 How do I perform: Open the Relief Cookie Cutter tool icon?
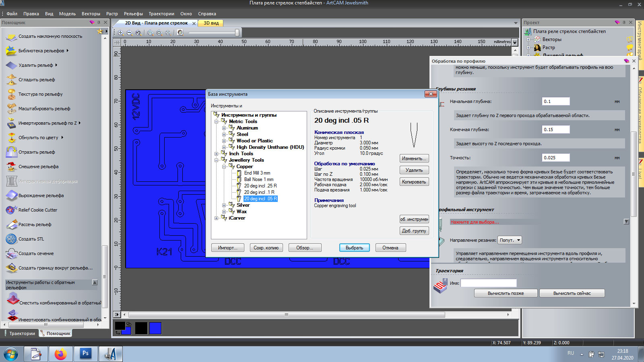tap(11, 210)
